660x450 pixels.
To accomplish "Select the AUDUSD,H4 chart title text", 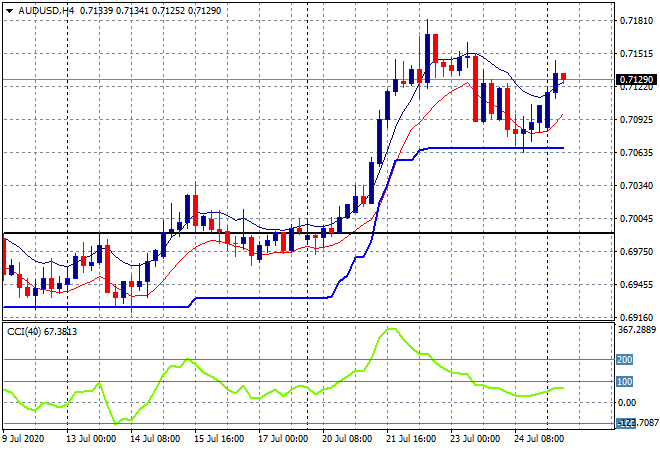I will 46,11.
